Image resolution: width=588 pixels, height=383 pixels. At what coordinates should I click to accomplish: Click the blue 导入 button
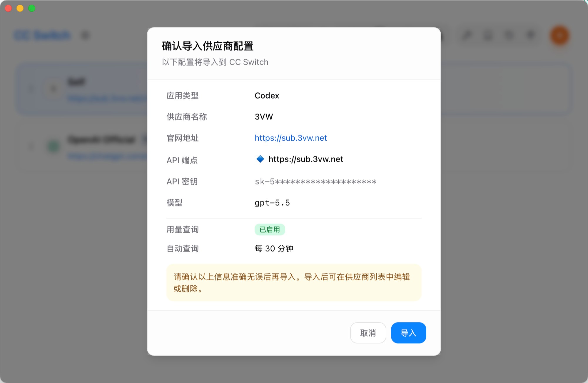pyautogui.click(x=408, y=333)
